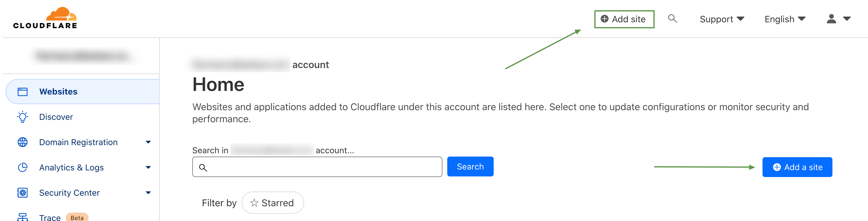This screenshot has height=221, width=868.
Task: Click the blue Add a site button
Action: coord(797,167)
